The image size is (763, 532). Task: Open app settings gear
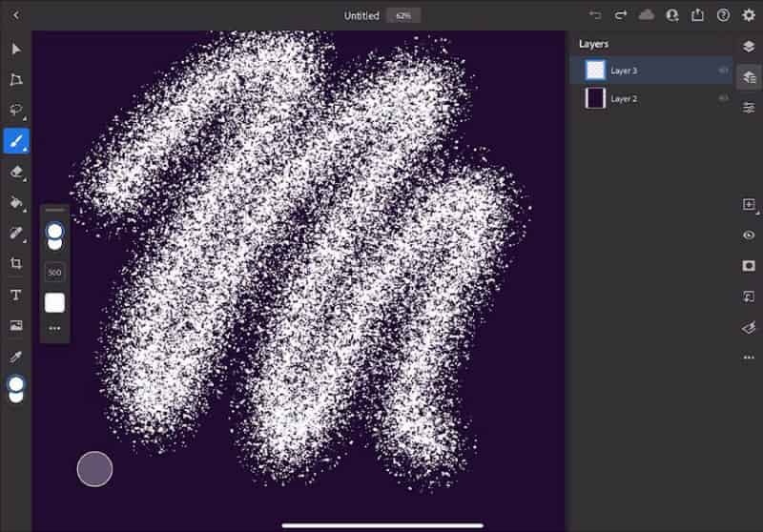pos(749,15)
